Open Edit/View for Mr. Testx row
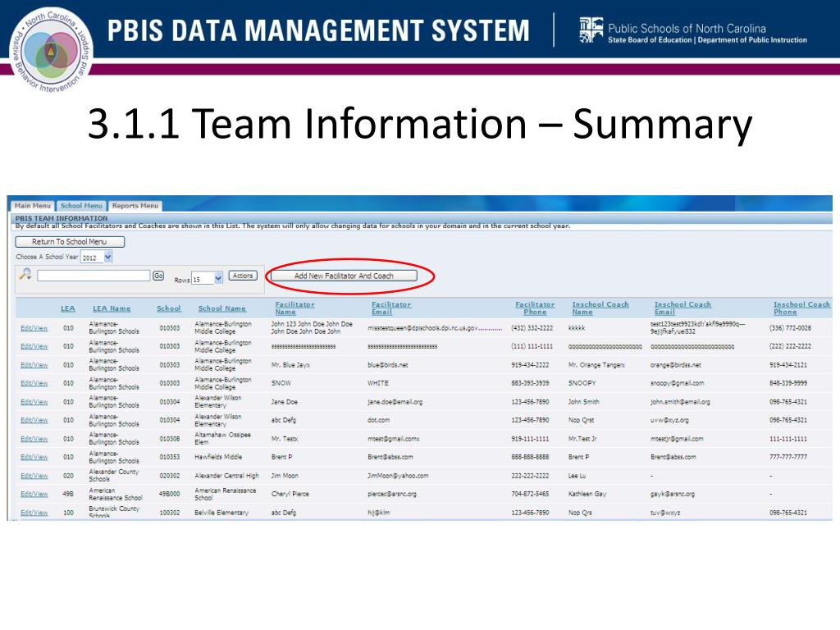Image resolution: width=840 pixels, height=630 pixels. click(x=34, y=439)
